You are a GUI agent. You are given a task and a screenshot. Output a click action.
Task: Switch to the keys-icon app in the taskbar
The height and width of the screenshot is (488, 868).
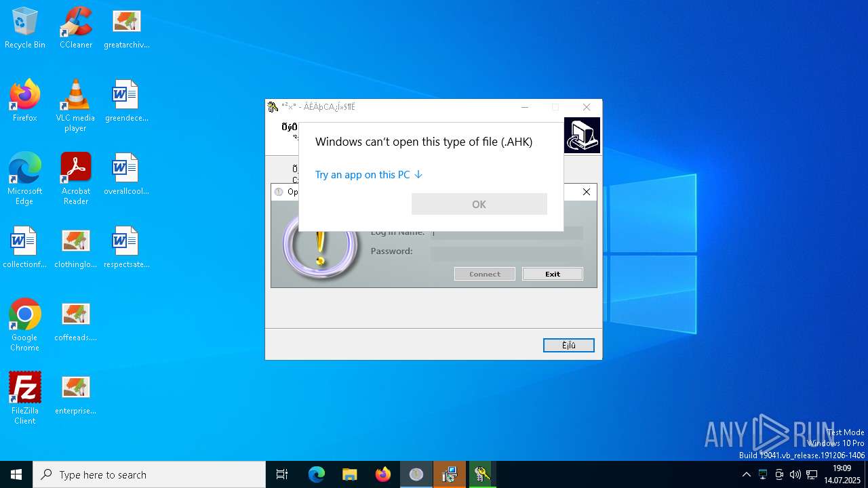[482, 474]
